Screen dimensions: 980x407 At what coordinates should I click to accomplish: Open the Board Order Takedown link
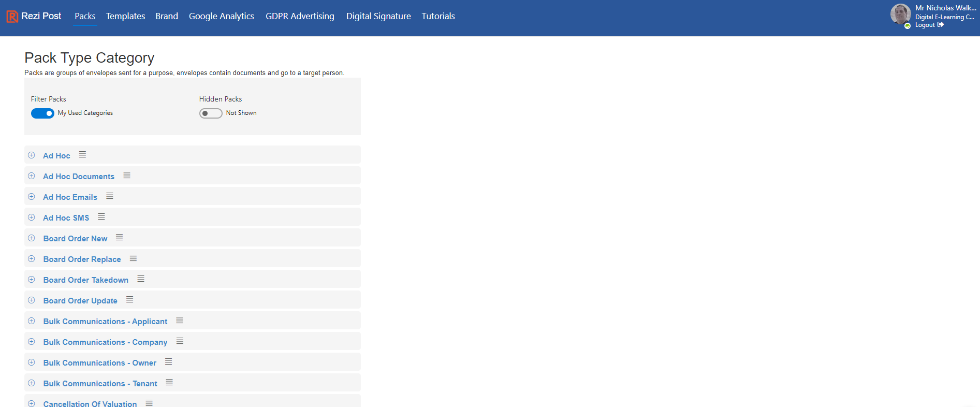tap(86, 280)
